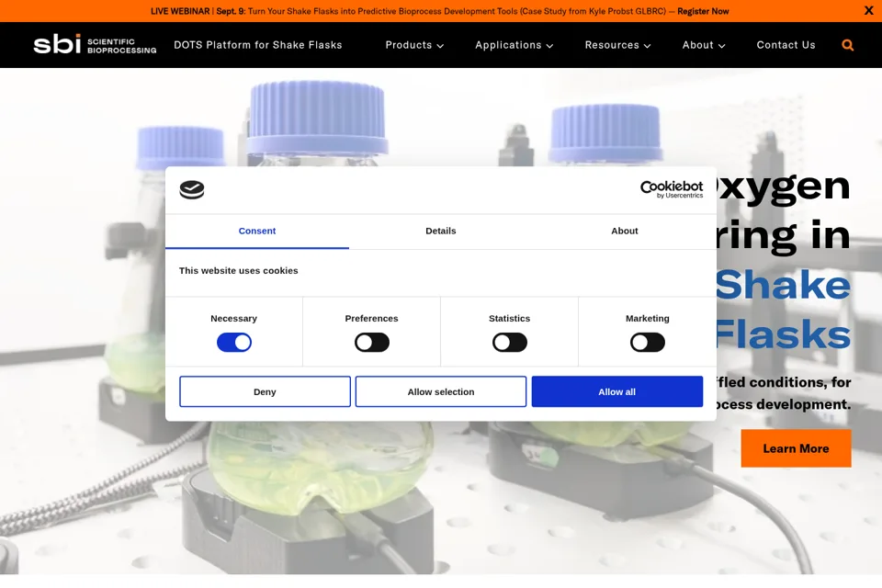Viewport: 882px width, 588px height.
Task: Follow the Register Now webinar link
Action: [703, 11]
